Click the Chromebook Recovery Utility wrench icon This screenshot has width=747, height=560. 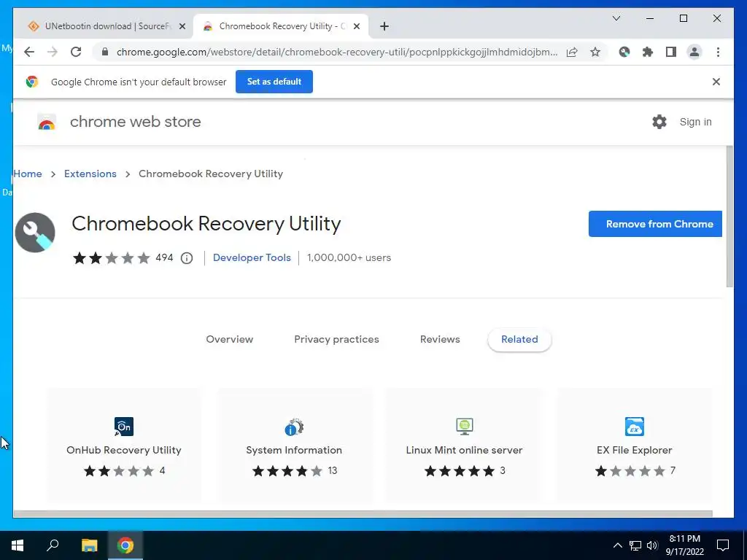click(35, 233)
